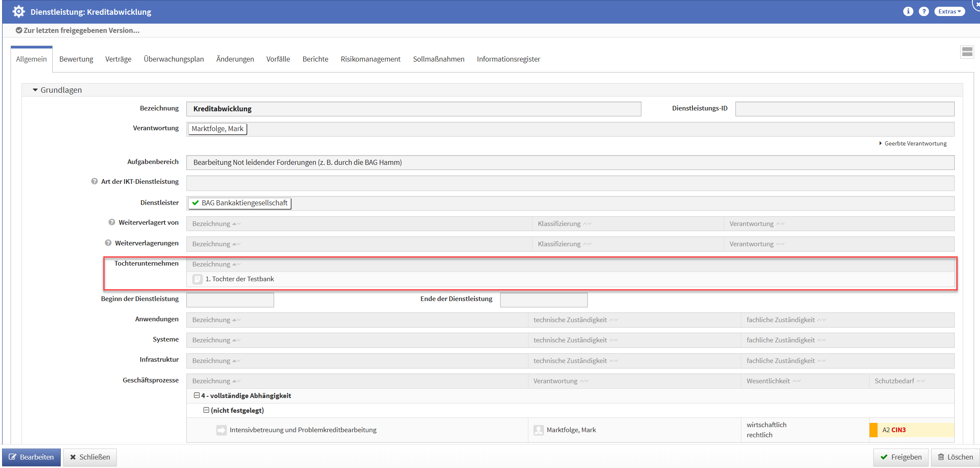
Task: Click the process arrow icon for Intensivbetreuung
Action: pyautogui.click(x=221, y=430)
